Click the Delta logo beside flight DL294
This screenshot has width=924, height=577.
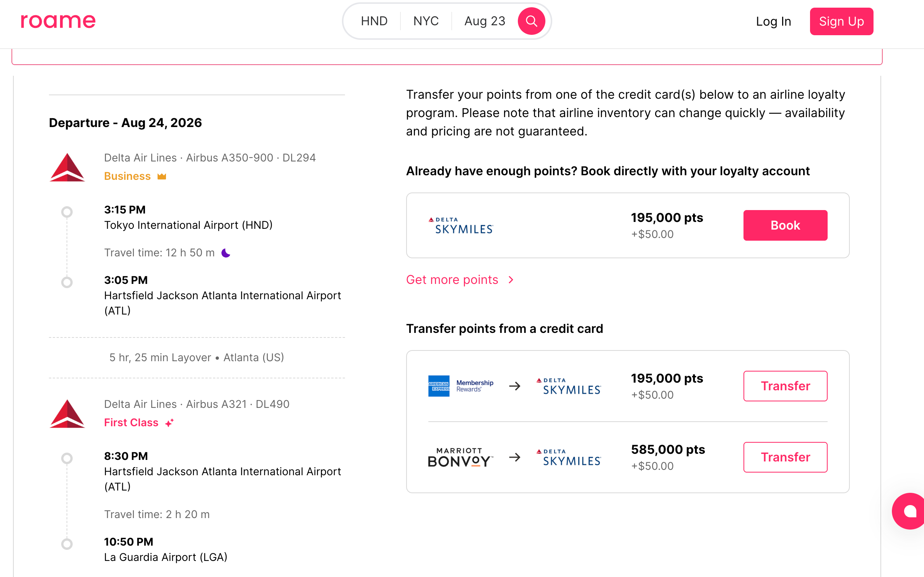click(x=68, y=167)
